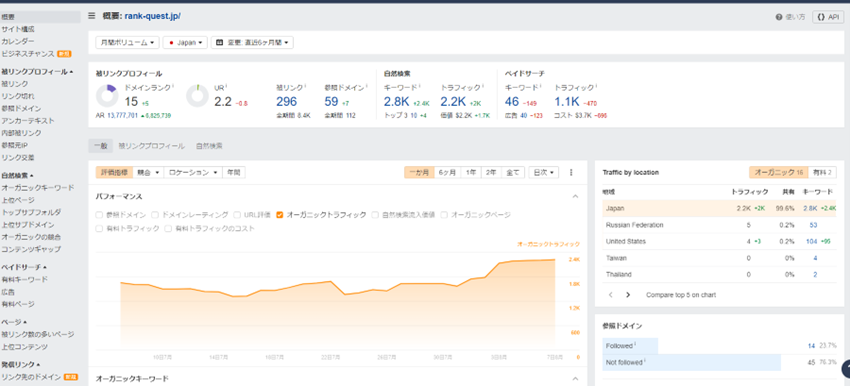Select the 6ヶ月 time range
This screenshot has width=850, height=386.
point(447,172)
